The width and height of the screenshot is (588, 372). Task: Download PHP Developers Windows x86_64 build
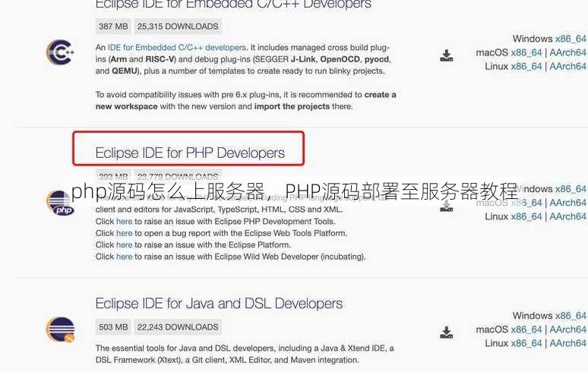(571, 189)
